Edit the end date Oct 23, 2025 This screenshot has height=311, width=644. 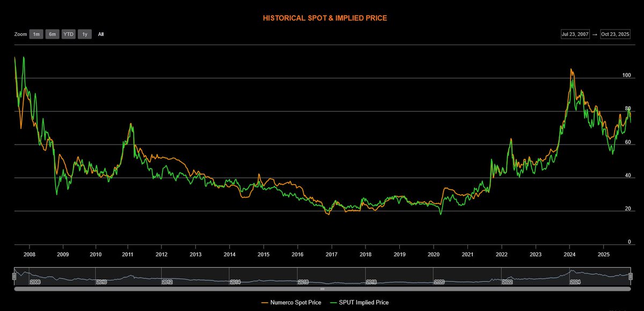click(616, 34)
